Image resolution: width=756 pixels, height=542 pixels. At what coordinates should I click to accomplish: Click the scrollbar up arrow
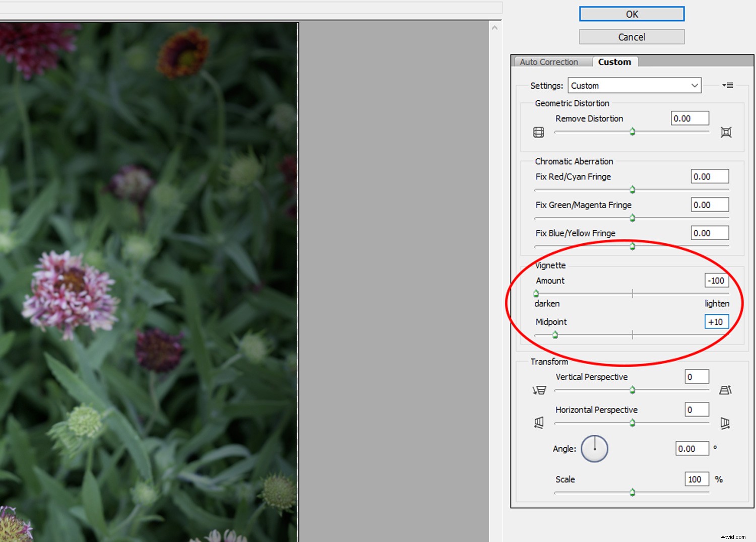(494, 27)
